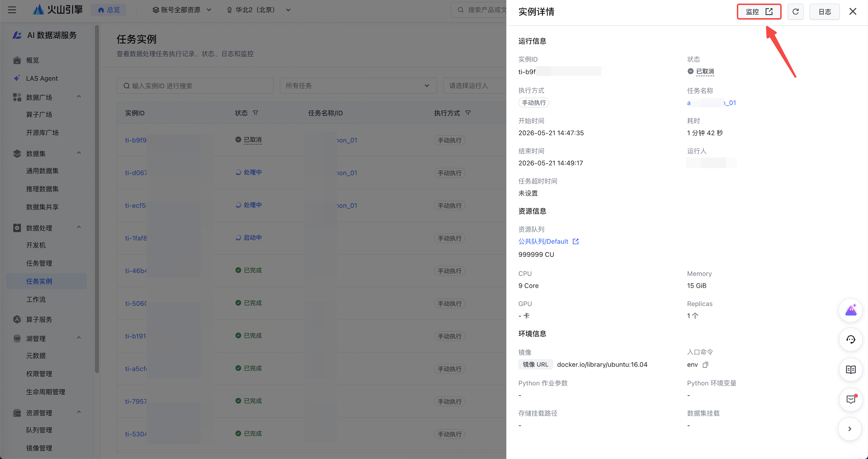This screenshot has height=459, width=868.
Task: Click the feedback message icon
Action: coord(851,400)
